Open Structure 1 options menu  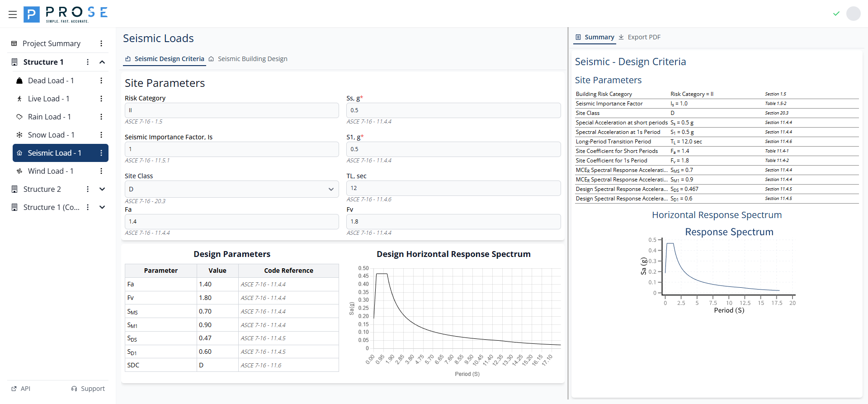[88, 62]
